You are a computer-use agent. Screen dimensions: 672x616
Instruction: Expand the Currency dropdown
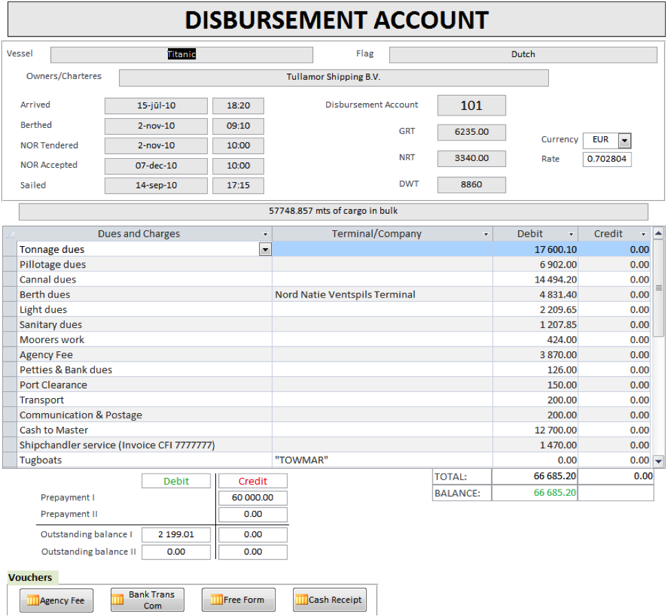tap(625, 140)
